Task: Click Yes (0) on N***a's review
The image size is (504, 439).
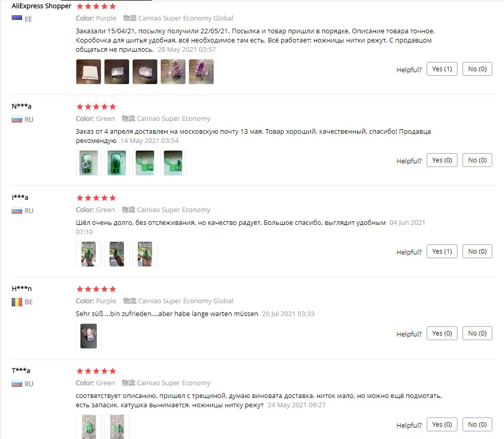Action: tap(442, 160)
